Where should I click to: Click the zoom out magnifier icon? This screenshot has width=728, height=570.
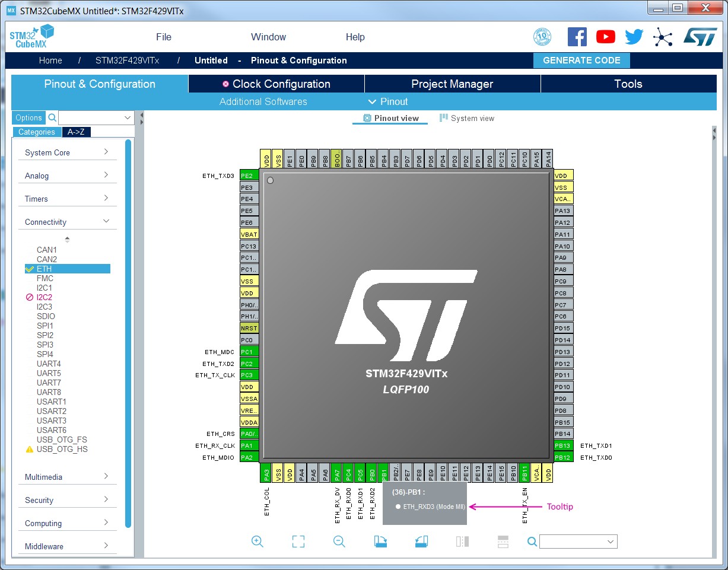(339, 541)
